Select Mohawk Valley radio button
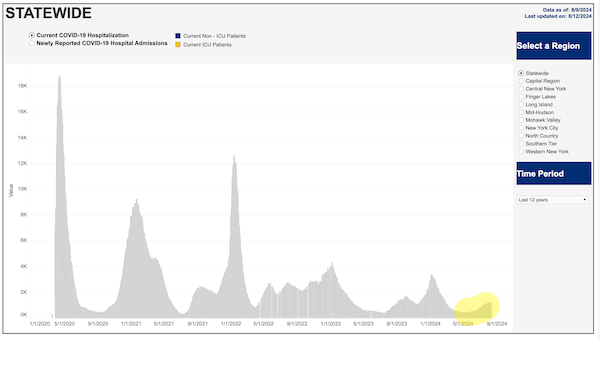 521,120
